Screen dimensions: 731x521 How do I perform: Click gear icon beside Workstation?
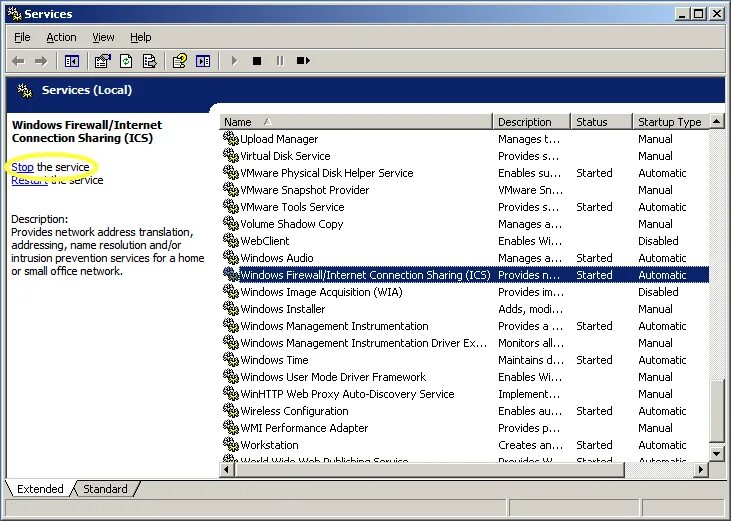[x=231, y=445]
